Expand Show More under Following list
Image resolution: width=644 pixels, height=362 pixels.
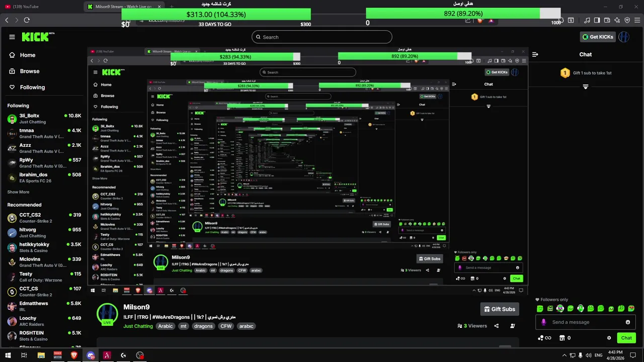[18, 192]
